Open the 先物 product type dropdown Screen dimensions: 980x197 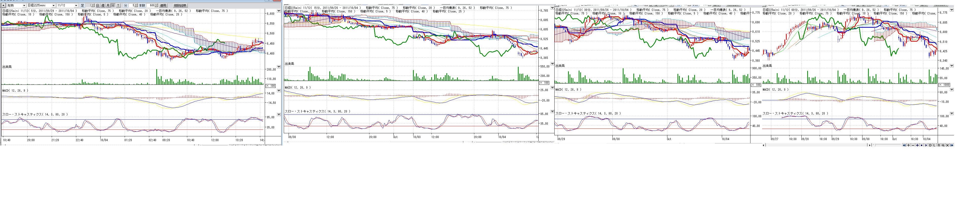click(24, 5)
